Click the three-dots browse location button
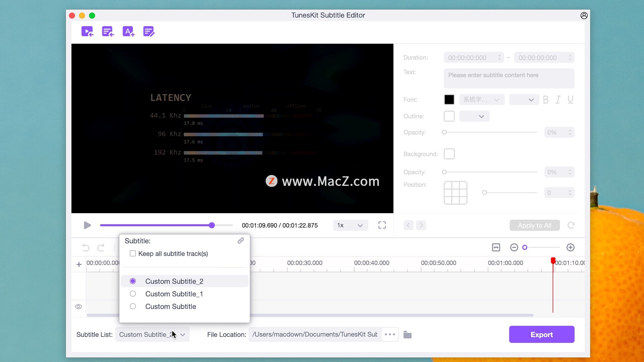The image size is (644, 362). [x=390, y=335]
